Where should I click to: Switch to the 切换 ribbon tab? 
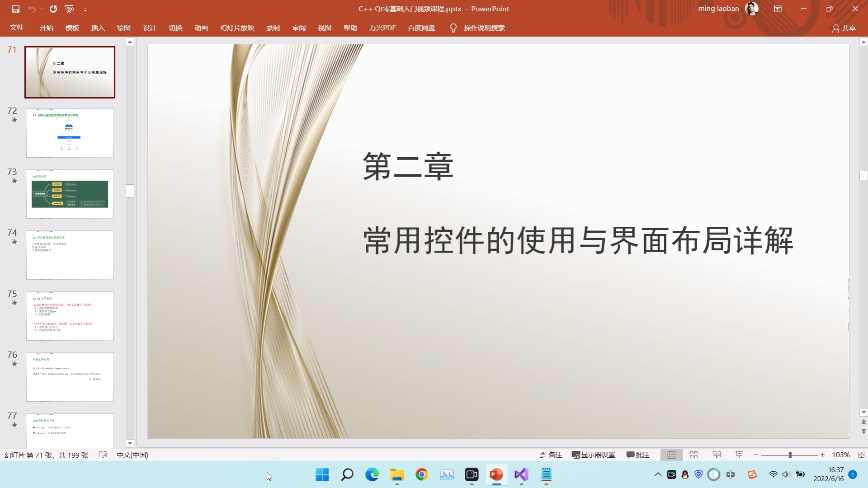[x=175, y=28]
